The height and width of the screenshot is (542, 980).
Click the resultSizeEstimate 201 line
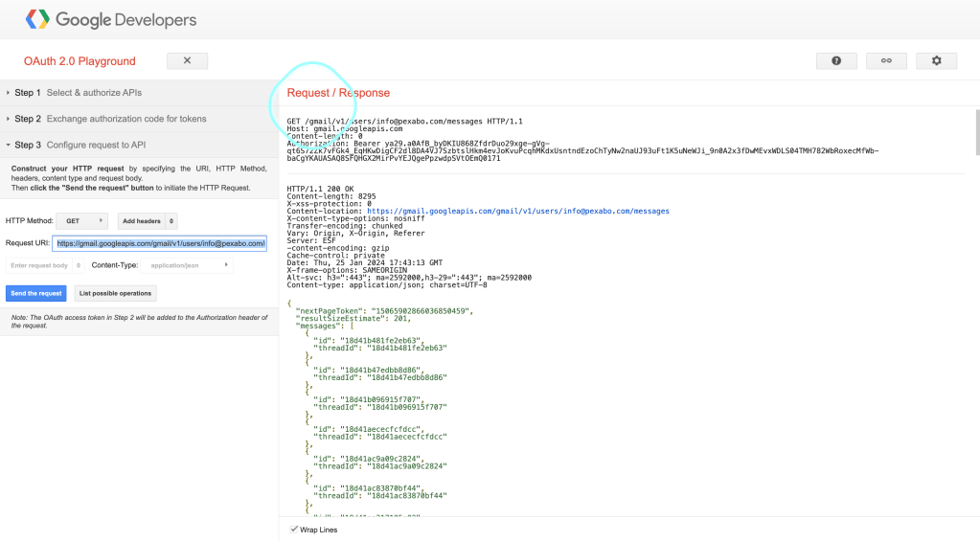point(353,319)
